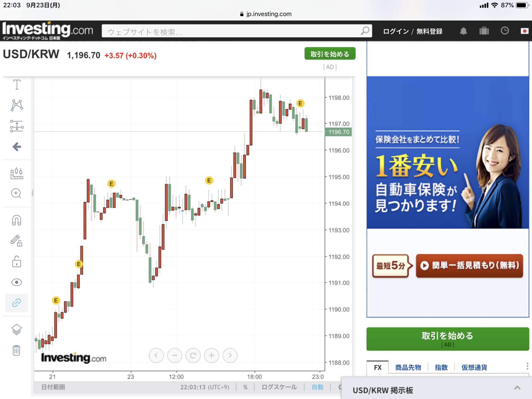The height and width of the screenshot is (399, 532).
Task: Delete drawings with the trash icon
Action: click(16, 350)
